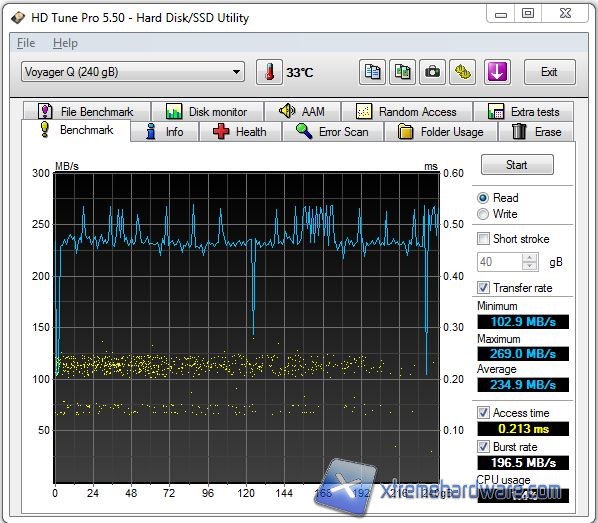Click the temperature thermometer icon
This screenshot has height=523, width=598.
click(269, 72)
